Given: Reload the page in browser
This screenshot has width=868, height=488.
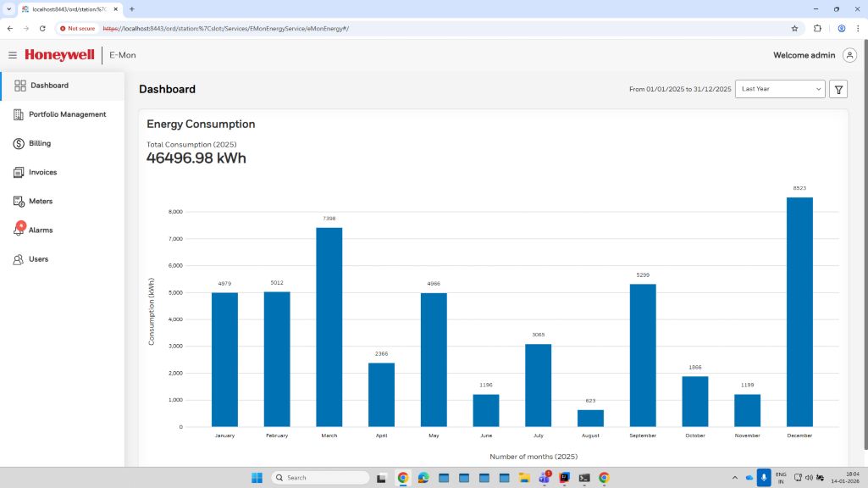Looking at the screenshot, I should coord(42,28).
